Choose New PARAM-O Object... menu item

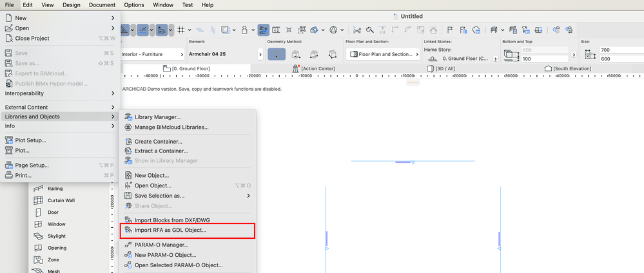pyautogui.click(x=188, y=255)
